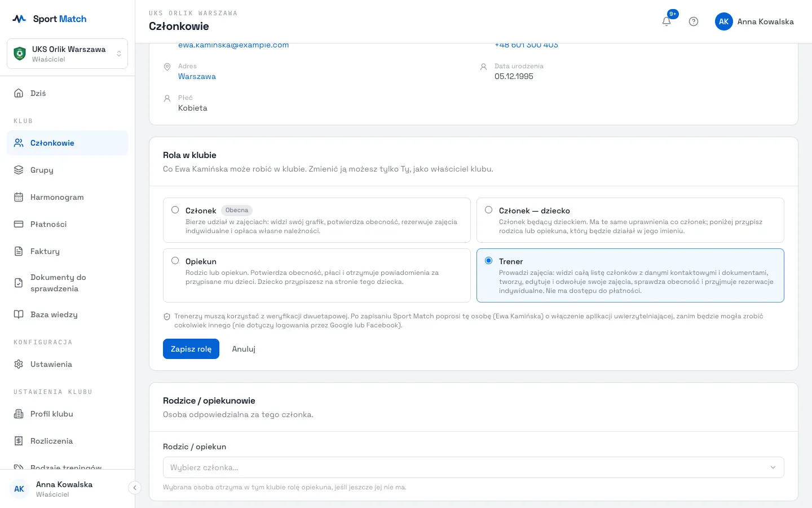Screen dimensions: 812x508
Task: Open the Członkowie menu item
Action: coord(67,143)
